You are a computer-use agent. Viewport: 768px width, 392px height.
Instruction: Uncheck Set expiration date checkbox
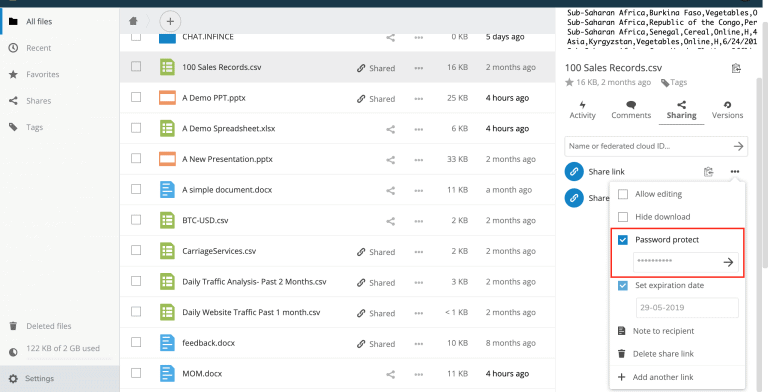click(623, 286)
